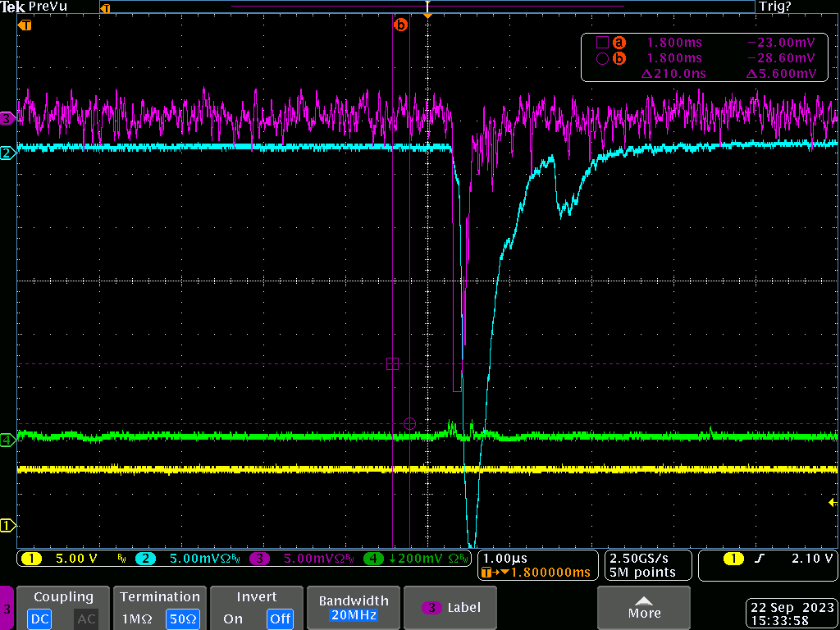Image resolution: width=840 pixels, height=630 pixels.
Task: Click channel 4 green ground marker
Action: coord(7,441)
